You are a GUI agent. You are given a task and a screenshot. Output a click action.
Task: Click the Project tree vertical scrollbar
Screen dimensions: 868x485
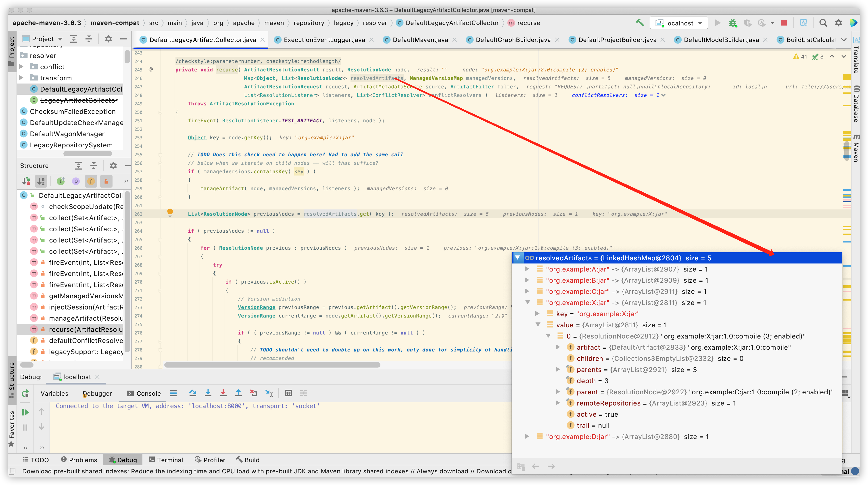[x=127, y=56]
